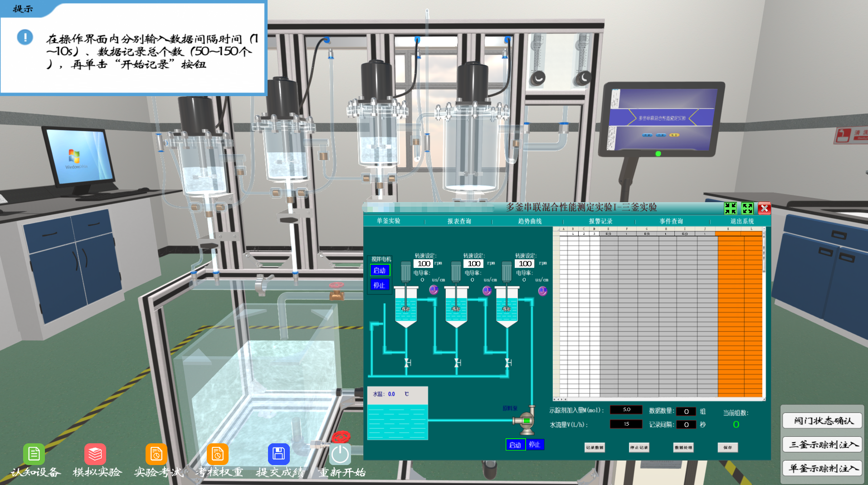Click the 数据数量 input field
Screen dimensions: 868x485
(x=686, y=412)
